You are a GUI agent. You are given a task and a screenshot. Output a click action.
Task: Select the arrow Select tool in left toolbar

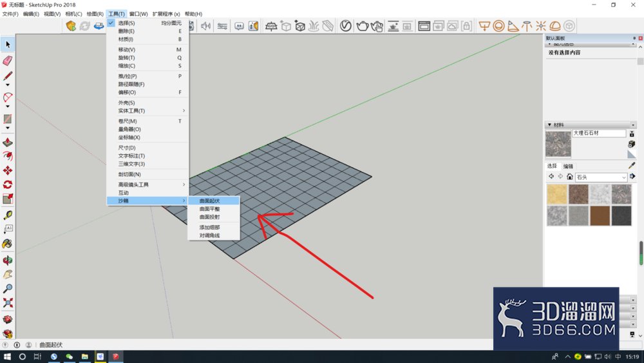coord(8,44)
